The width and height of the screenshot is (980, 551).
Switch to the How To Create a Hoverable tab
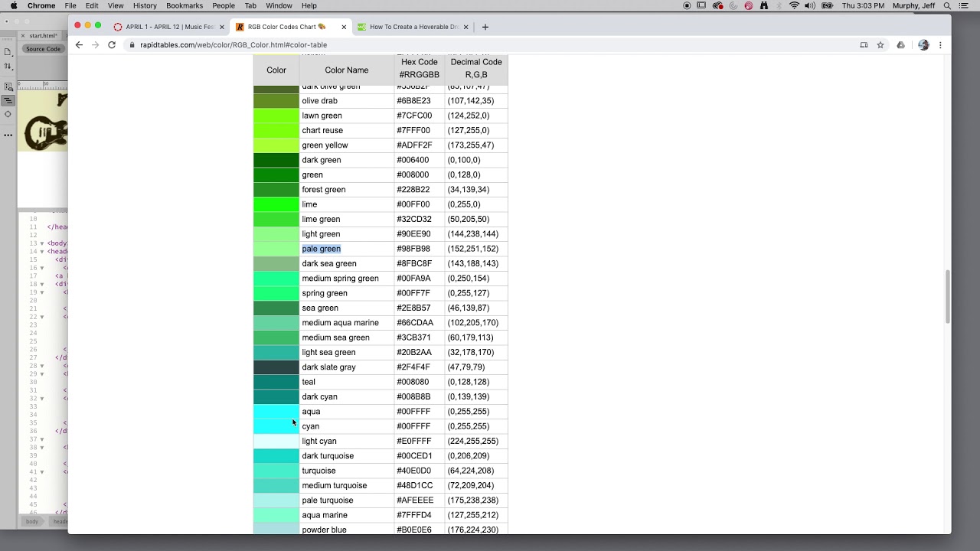pos(412,27)
